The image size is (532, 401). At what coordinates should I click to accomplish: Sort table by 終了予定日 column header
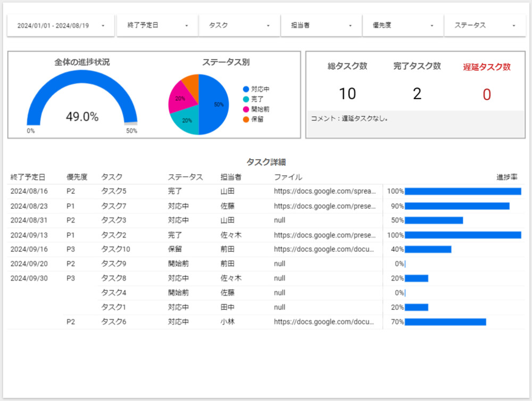click(28, 177)
